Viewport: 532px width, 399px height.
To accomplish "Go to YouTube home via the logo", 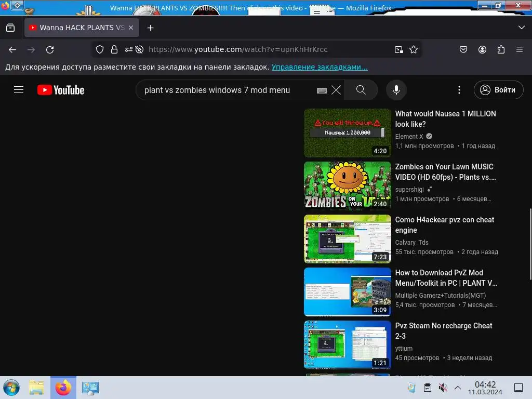I will pyautogui.click(x=61, y=90).
